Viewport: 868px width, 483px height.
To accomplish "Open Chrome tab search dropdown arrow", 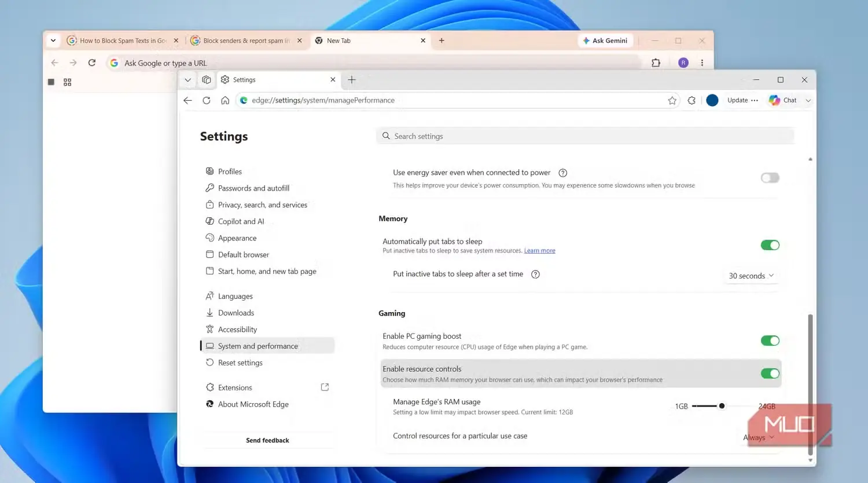I will (53, 41).
